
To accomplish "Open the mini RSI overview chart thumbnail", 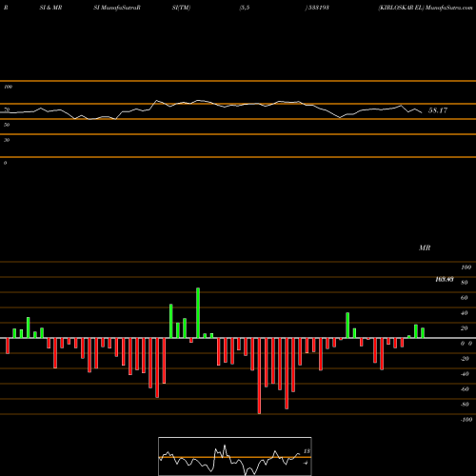I will pyautogui.click(x=235, y=456).
